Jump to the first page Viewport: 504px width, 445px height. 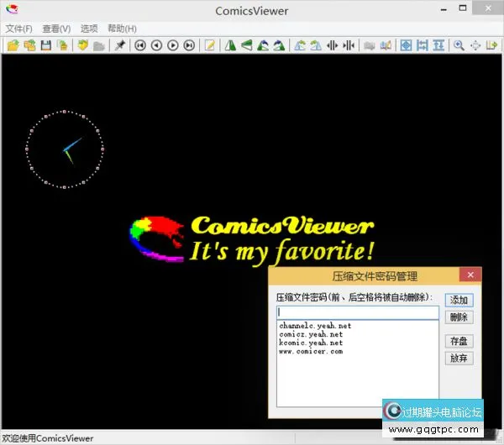[140, 45]
